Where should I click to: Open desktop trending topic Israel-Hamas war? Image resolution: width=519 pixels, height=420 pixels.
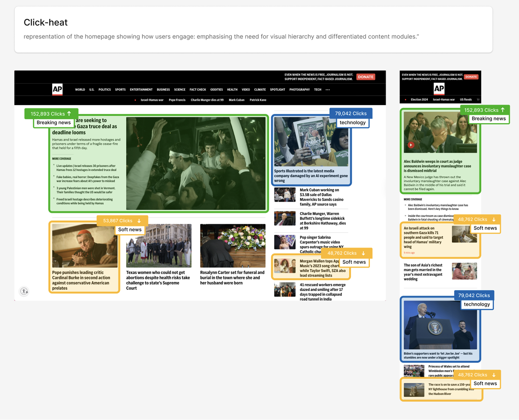[152, 100]
